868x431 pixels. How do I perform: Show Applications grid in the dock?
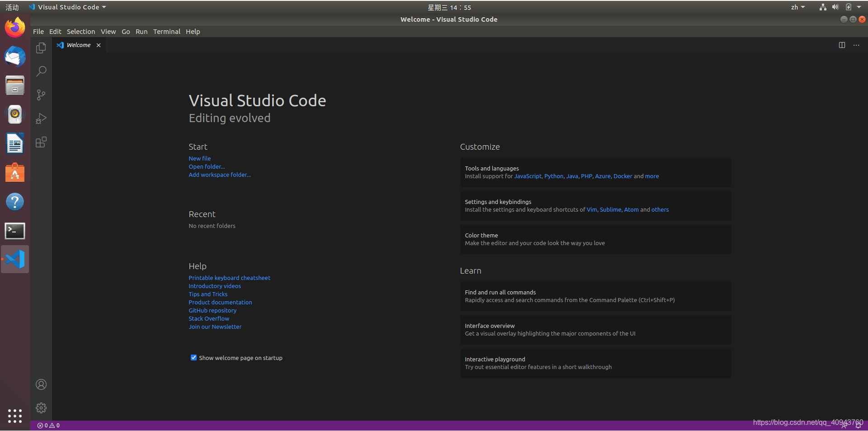click(15, 416)
